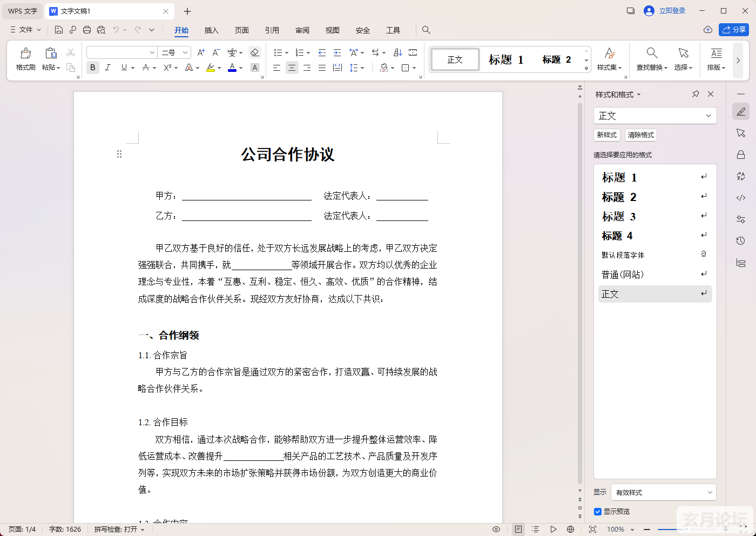Click the fit-page icon beside 100%
Image resolution: width=756 pixels, height=536 pixels.
click(x=592, y=530)
